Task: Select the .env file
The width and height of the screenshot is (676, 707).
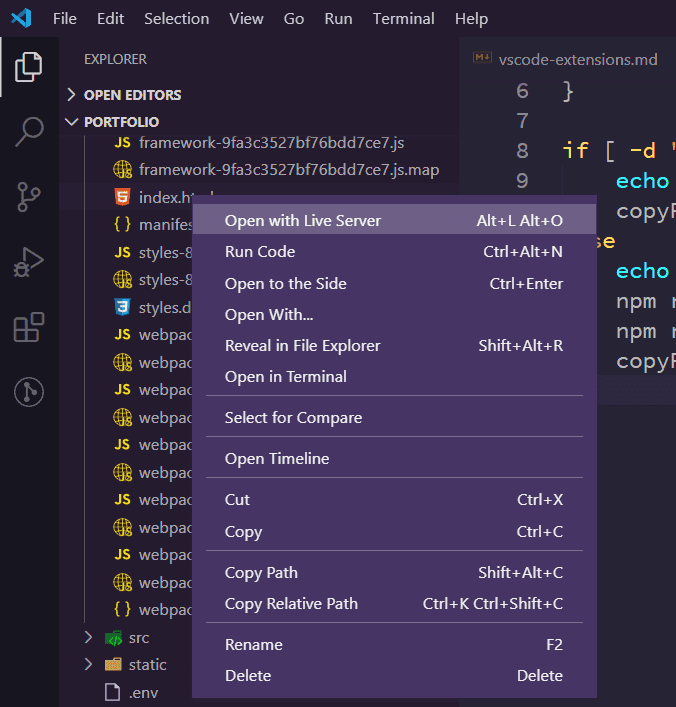Action: click(143, 693)
